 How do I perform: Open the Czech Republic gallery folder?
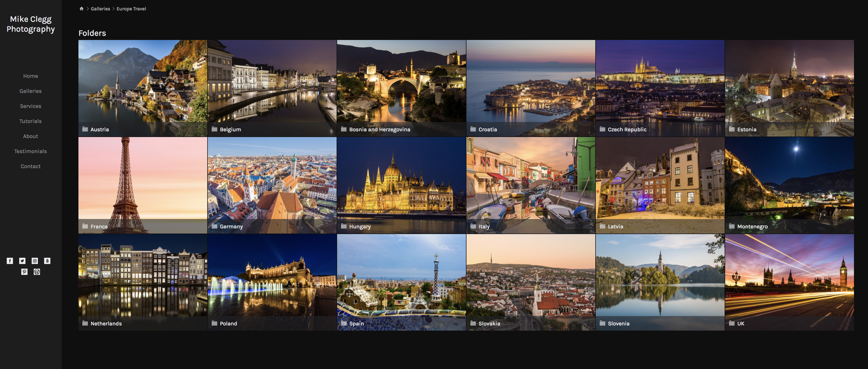click(660, 88)
